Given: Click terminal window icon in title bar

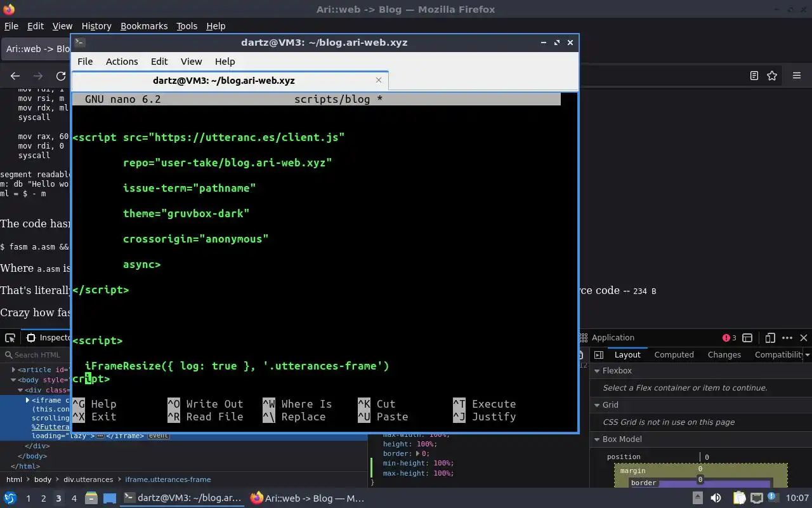Looking at the screenshot, I should 79,43.
